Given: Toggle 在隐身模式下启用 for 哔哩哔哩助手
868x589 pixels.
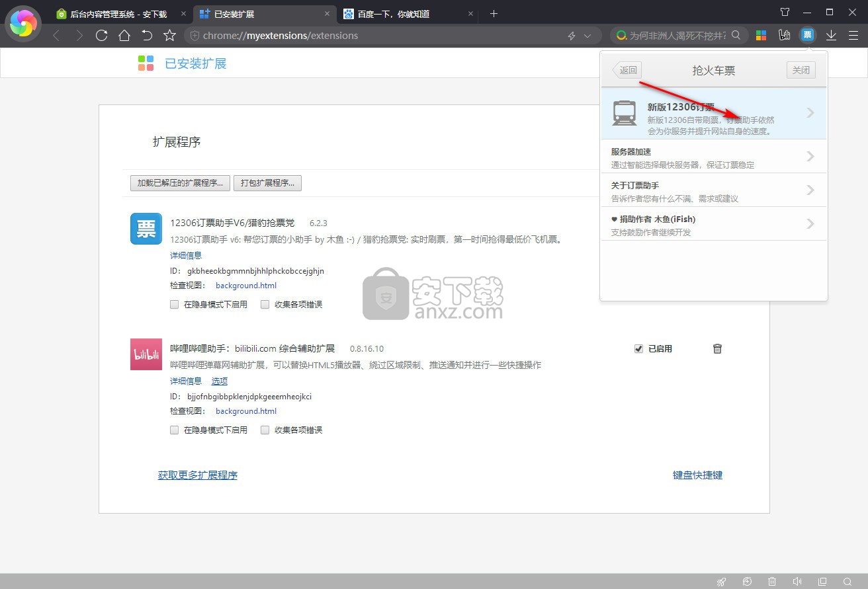Looking at the screenshot, I should [x=175, y=430].
